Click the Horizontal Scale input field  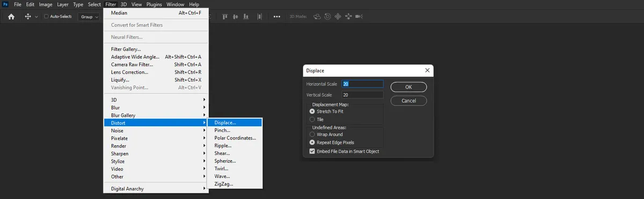[x=363, y=84]
